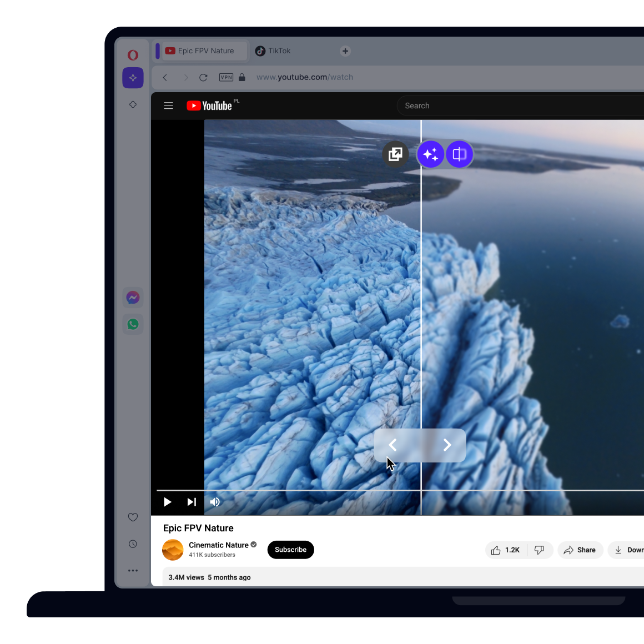Screen dimensions: 644x644
Task: Mute the video volume
Action: click(x=215, y=502)
